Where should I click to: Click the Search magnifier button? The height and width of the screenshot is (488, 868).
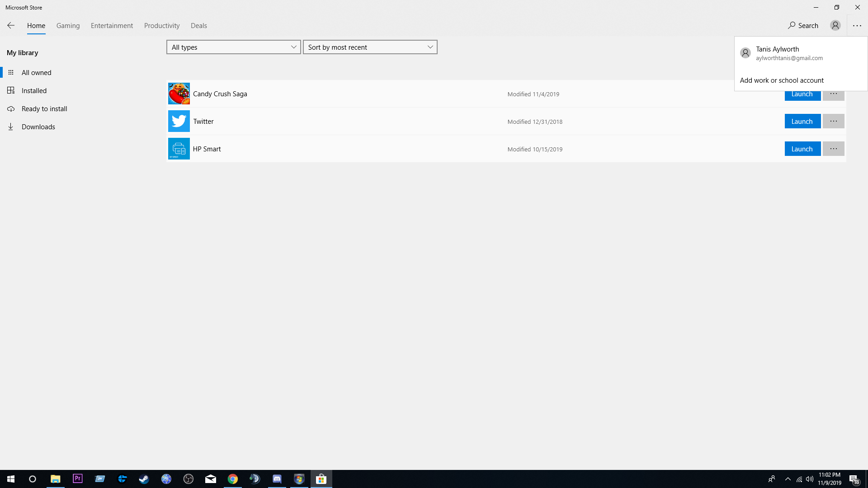pos(803,25)
